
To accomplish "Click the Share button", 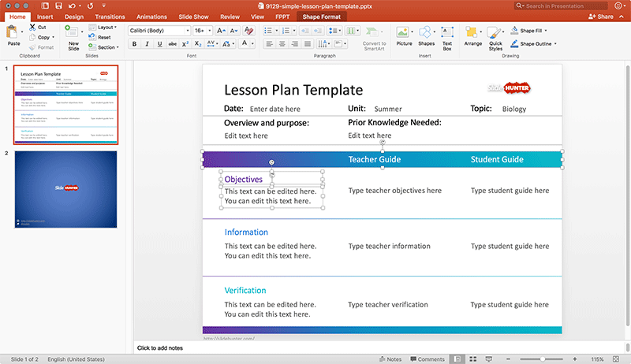I will point(600,17).
